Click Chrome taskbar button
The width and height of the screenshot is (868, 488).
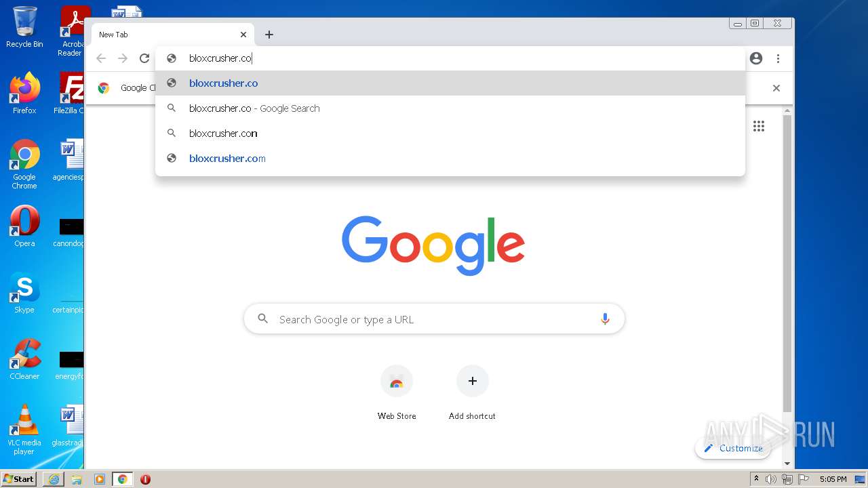[x=122, y=479]
